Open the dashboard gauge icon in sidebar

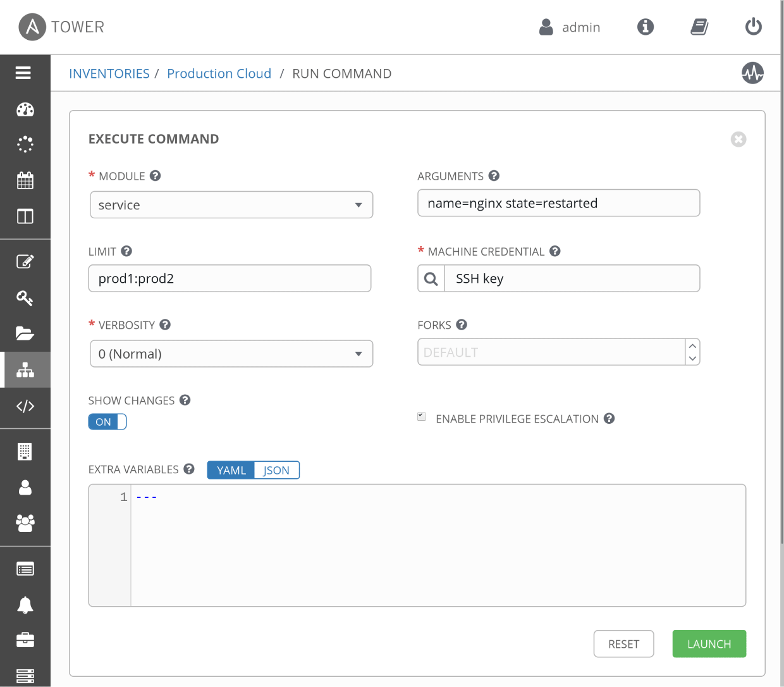pos(25,109)
